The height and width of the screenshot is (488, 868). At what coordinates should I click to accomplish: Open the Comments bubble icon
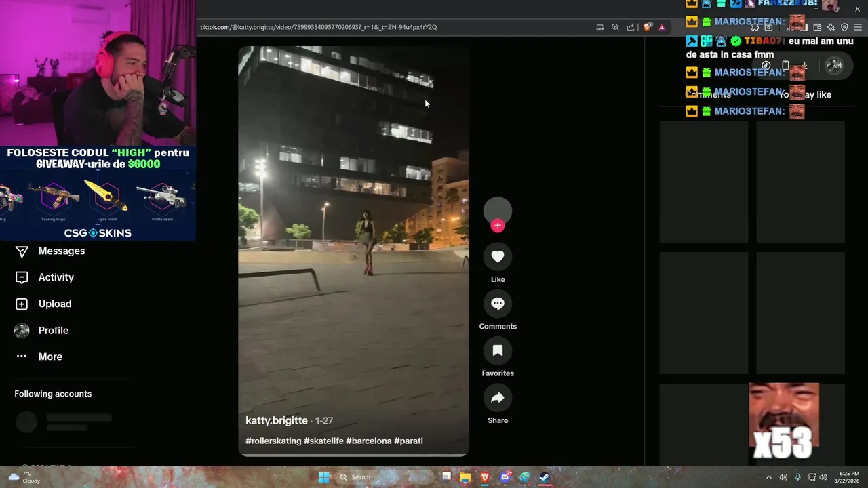point(498,304)
